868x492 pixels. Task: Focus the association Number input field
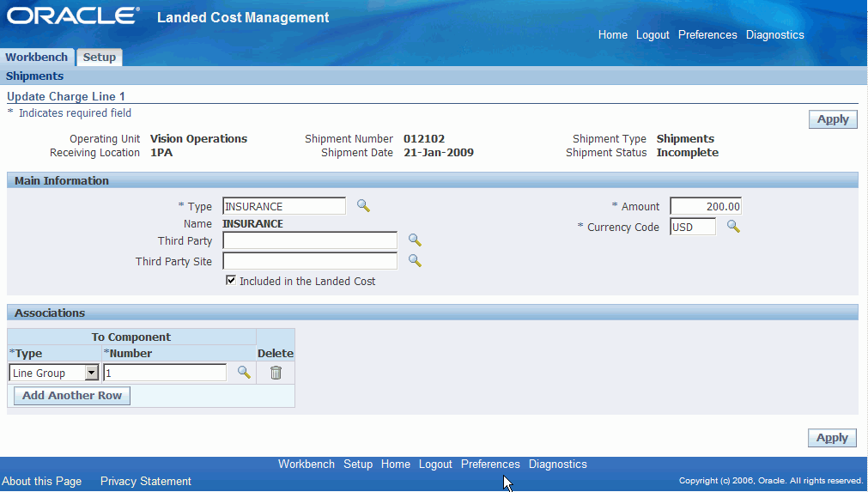pos(165,373)
